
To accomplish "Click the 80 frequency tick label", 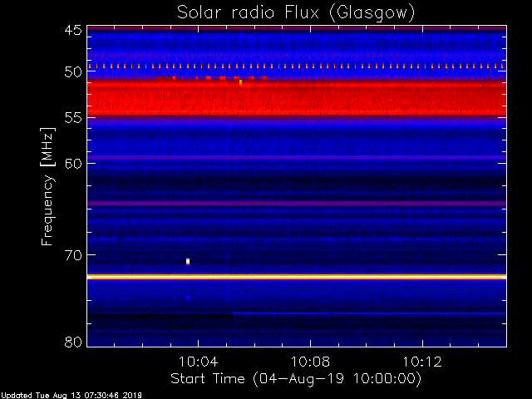I will (x=74, y=342).
